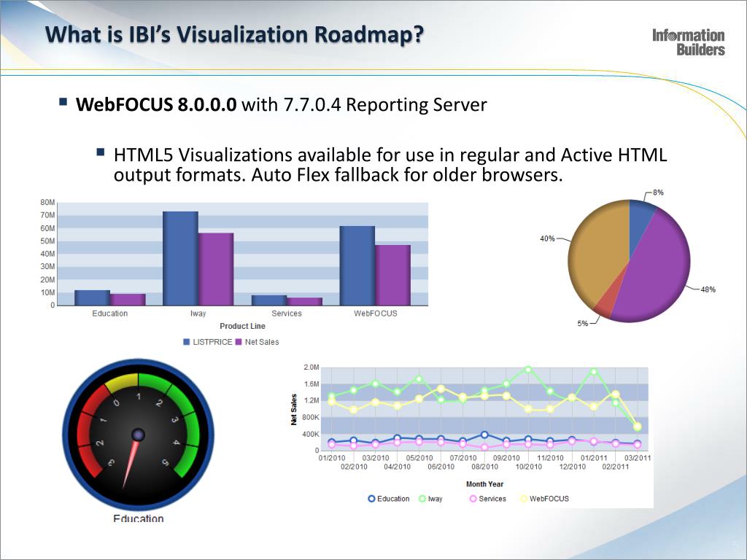This screenshot has height=560, width=747.
Task: Click the blue Services LISTPRICE bar
Action: pyautogui.click(x=269, y=300)
